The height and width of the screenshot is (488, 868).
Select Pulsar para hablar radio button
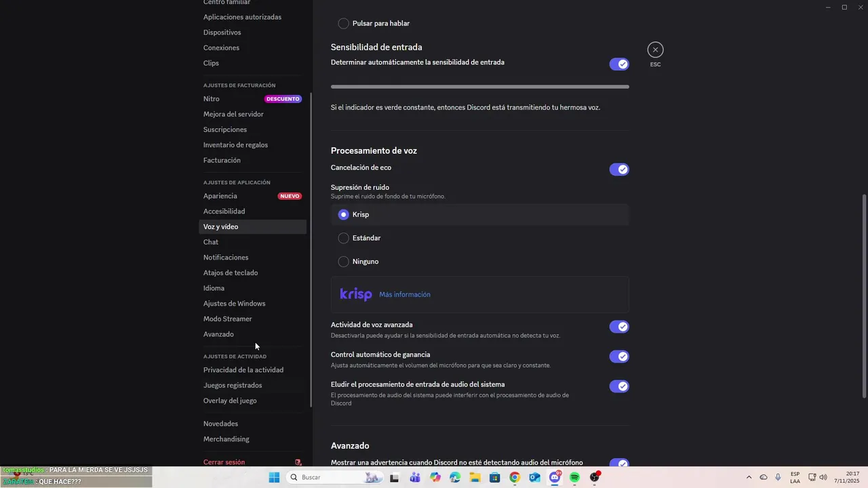(344, 24)
